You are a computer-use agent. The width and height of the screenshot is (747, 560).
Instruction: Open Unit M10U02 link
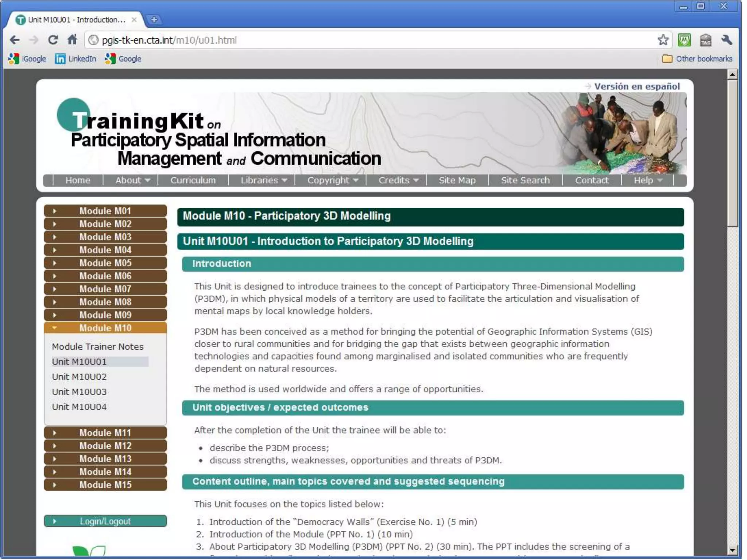[79, 377]
